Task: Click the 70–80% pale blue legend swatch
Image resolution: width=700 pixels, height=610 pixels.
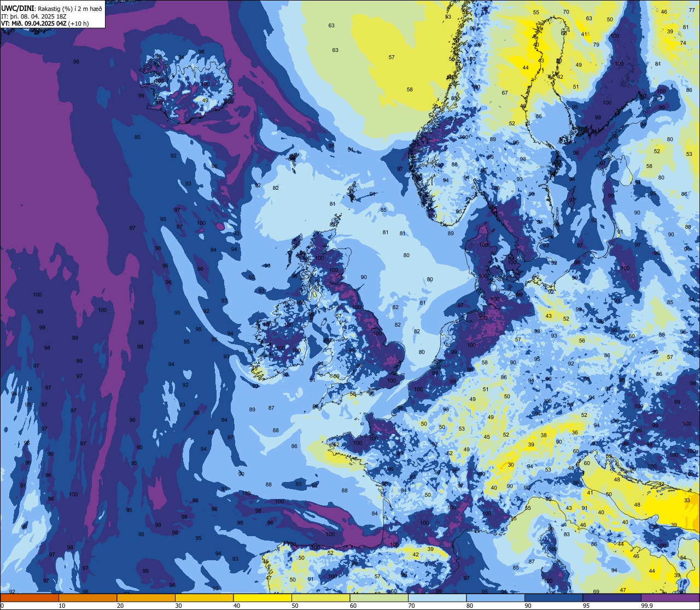Action: click(437, 597)
